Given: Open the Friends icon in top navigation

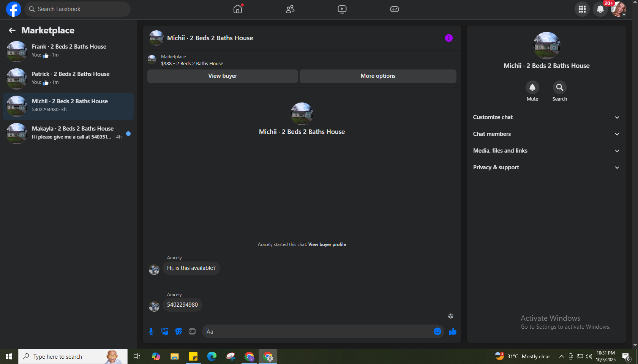Looking at the screenshot, I should coord(290,9).
